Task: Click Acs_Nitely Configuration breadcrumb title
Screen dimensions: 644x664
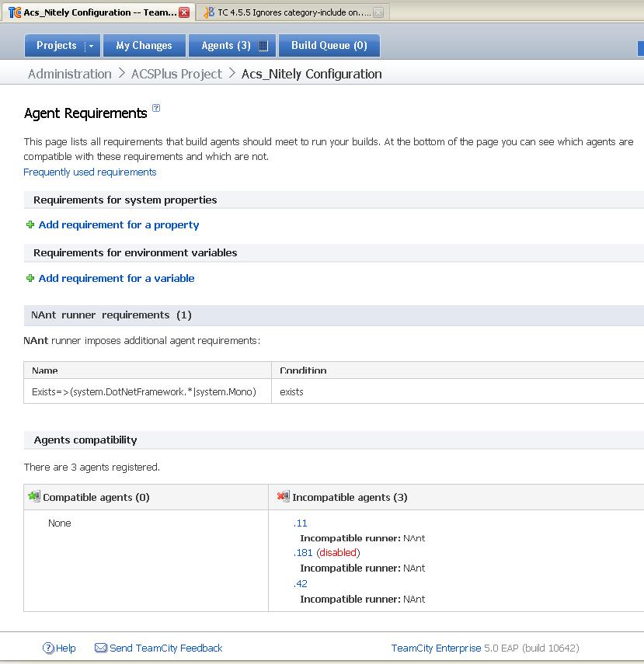Action: [x=312, y=74]
